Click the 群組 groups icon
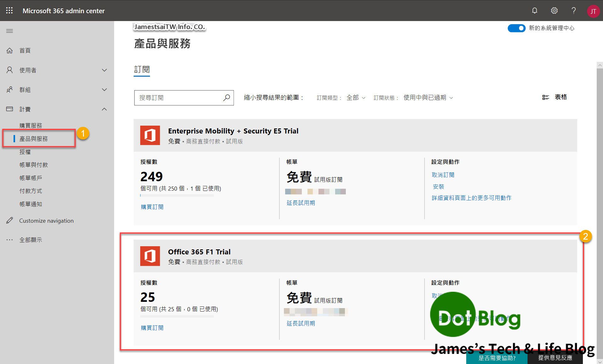Viewport: 603px width, 364px height. (10, 90)
